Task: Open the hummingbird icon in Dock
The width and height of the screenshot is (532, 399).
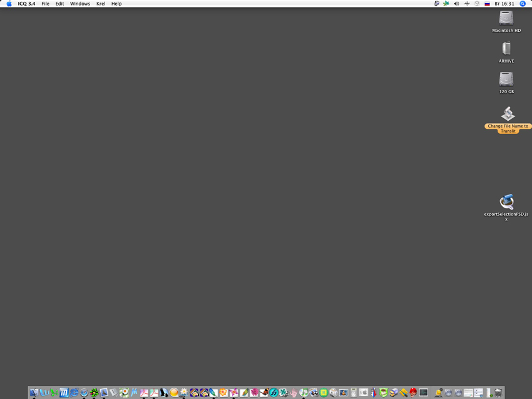Action: [x=263, y=393]
